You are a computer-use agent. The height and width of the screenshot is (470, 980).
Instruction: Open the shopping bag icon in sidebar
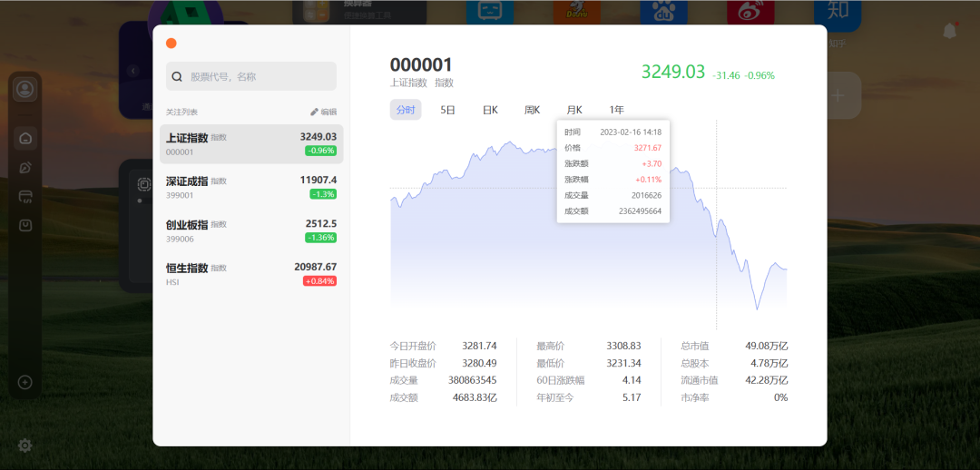(25, 225)
